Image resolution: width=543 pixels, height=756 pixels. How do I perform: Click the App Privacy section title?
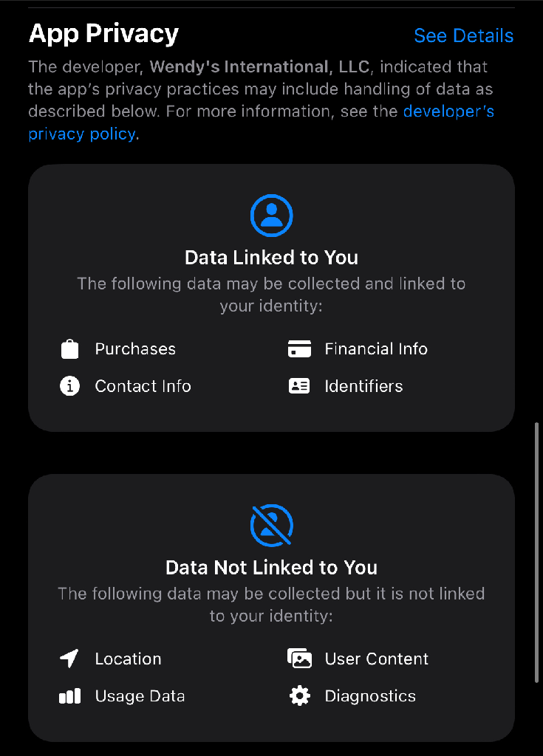(x=103, y=34)
